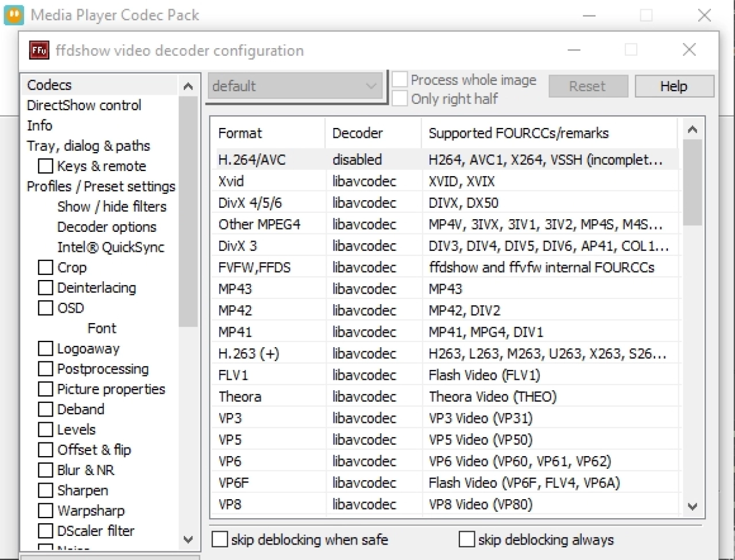Click the Supported FOURCCs/remarks column header
735x560 pixels.
coord(550,133)
